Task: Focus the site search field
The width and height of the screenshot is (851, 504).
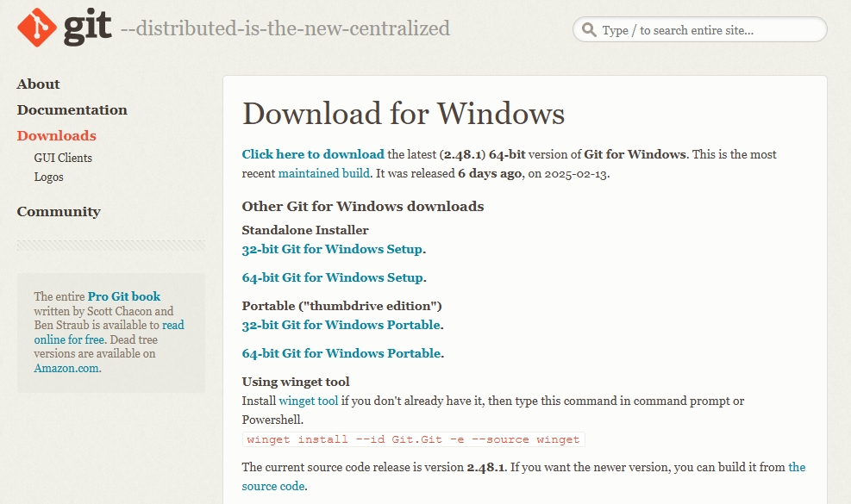Action: click(699, 30)
